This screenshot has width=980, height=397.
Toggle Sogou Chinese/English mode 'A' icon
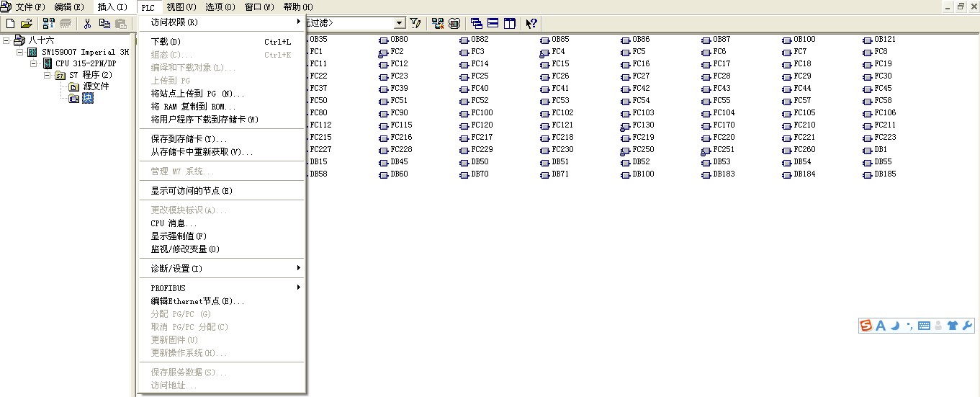[x=880, y=326]
